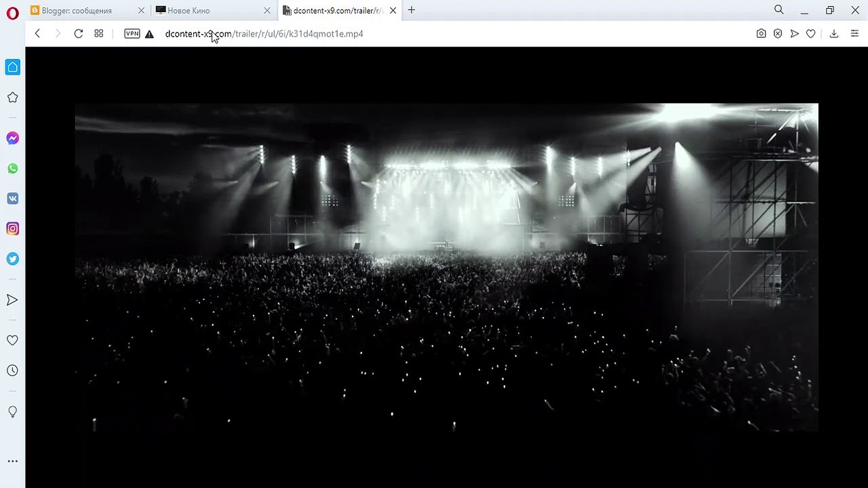Open the lightbulb icon in the sidebar

click(x=13, y=411)
